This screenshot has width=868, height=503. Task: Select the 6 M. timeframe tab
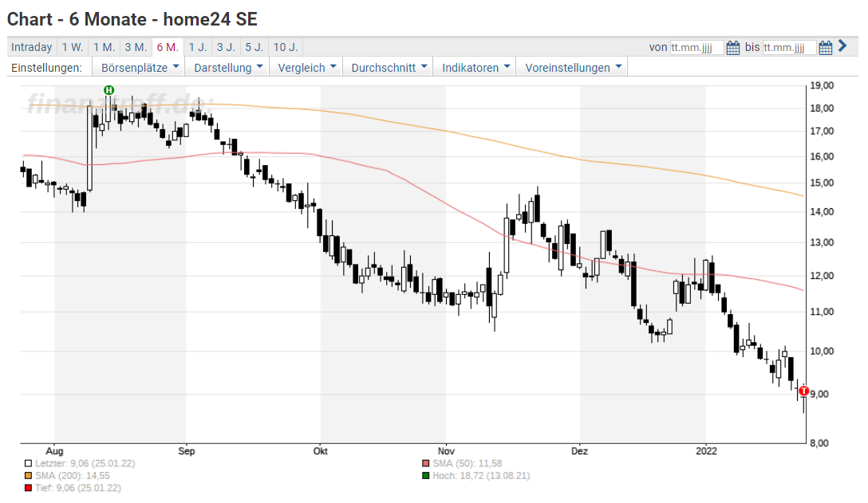tap(168, 47)
